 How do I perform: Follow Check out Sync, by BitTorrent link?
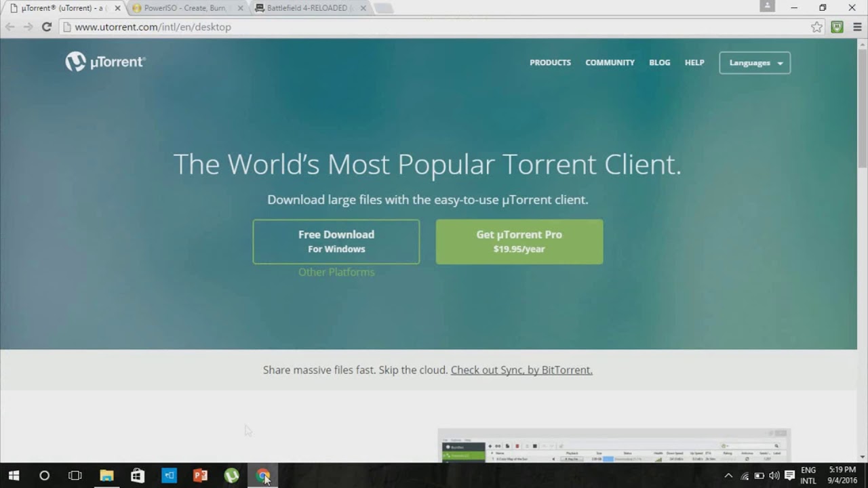521,370
